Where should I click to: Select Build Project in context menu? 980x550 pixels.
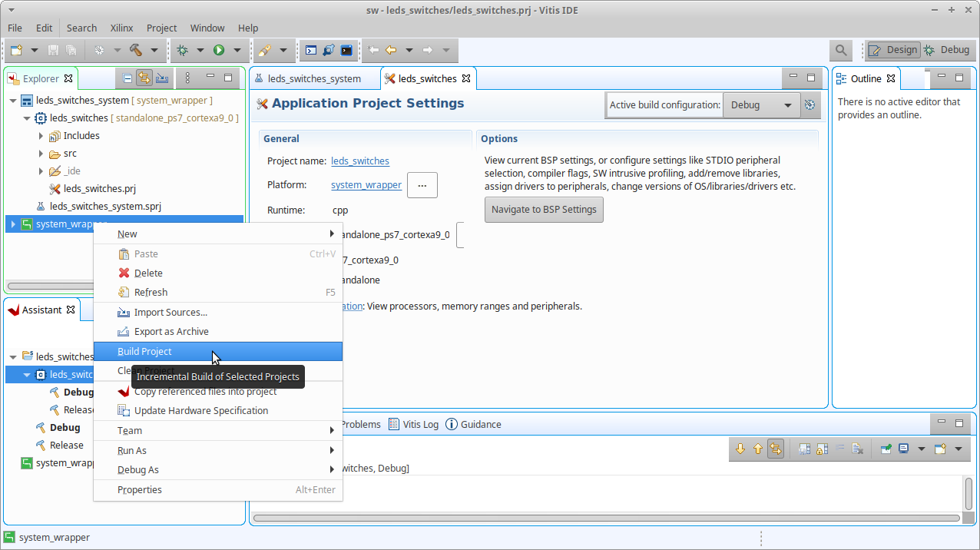(x=144, y=351)
